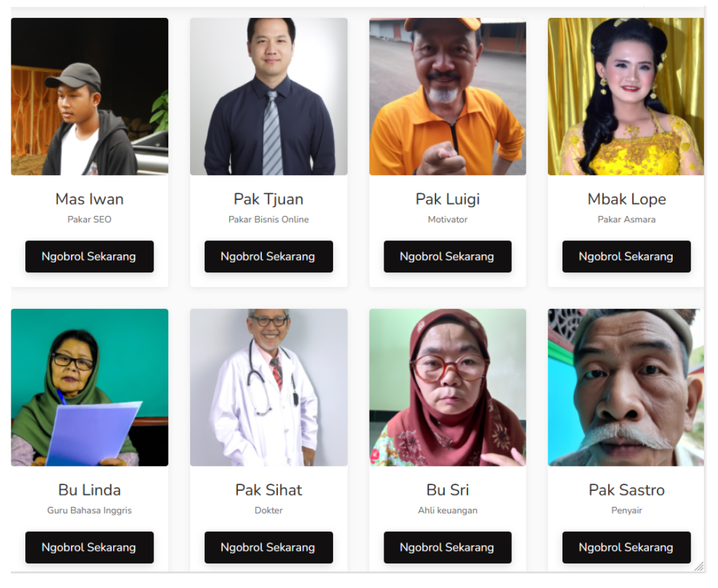Open Mas Iwan's profile photo

click(89, 96)
